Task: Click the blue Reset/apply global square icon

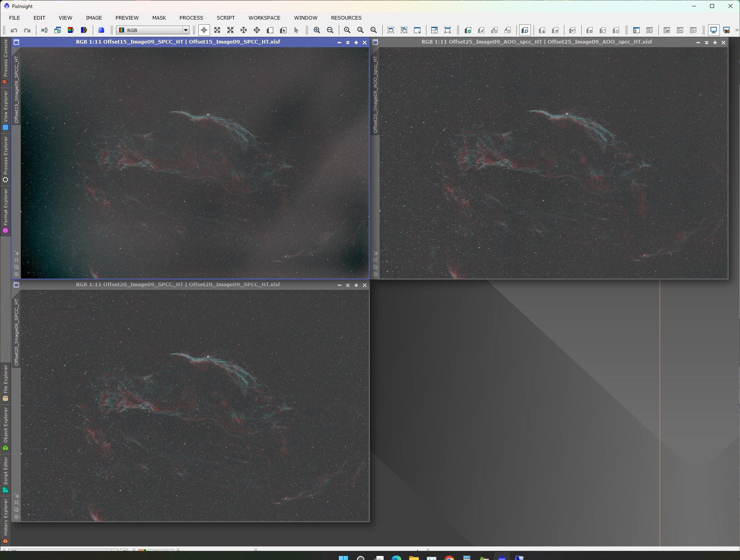Action: [x=101, y=30]
